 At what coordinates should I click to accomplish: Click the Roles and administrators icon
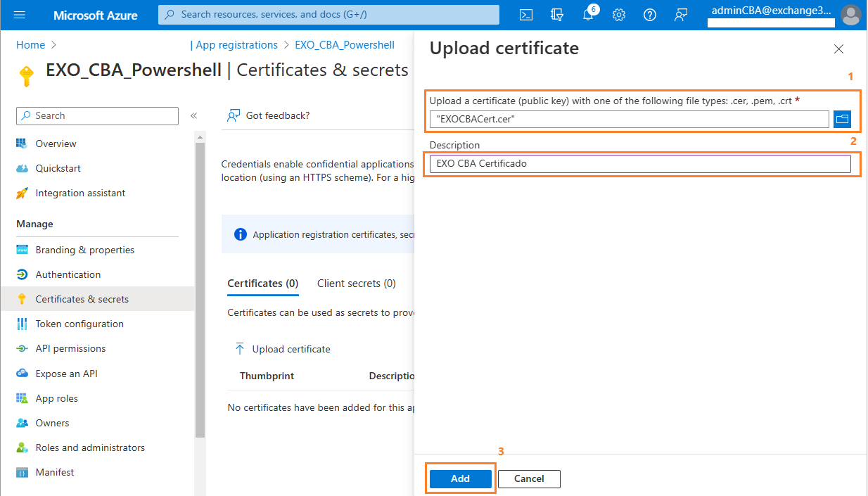[x=22, y=447]
